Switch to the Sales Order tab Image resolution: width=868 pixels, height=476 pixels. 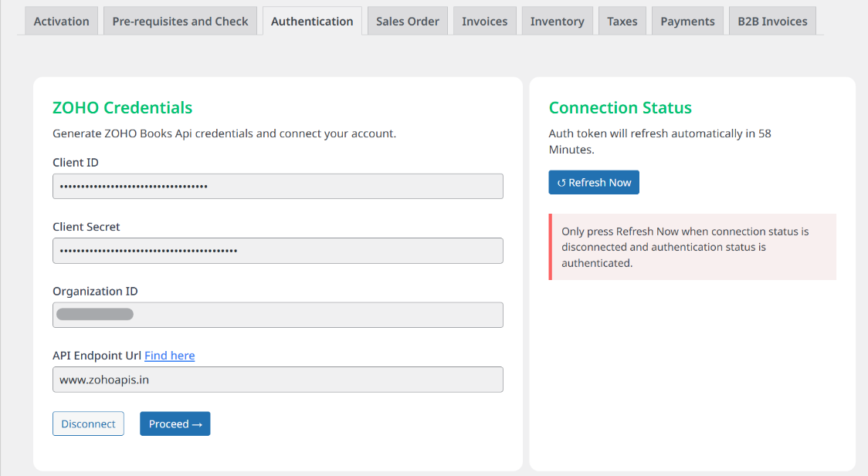[x=407, y=21]
